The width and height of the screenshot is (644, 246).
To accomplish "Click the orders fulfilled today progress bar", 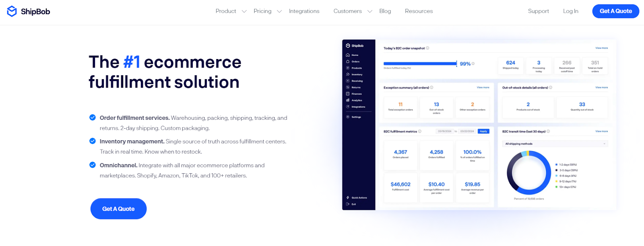I will tap(420, 64).
